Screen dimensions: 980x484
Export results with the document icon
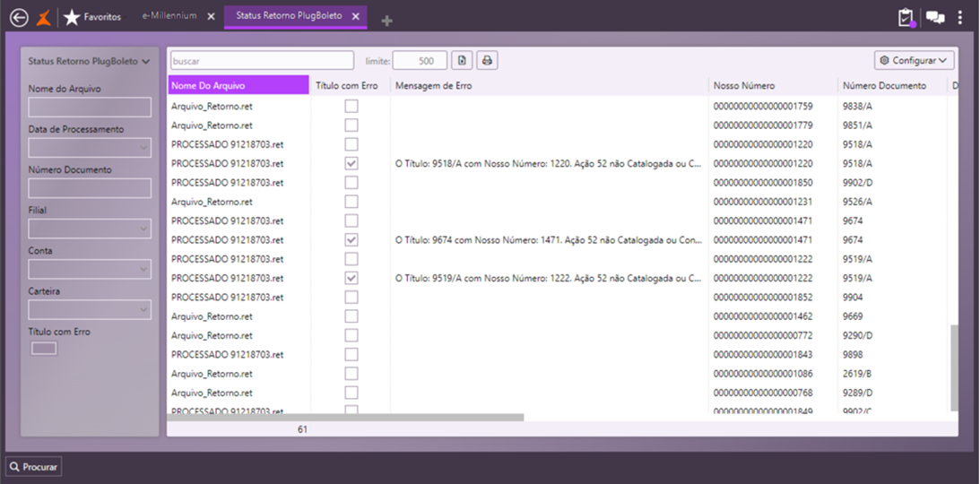tap(462, 61)
